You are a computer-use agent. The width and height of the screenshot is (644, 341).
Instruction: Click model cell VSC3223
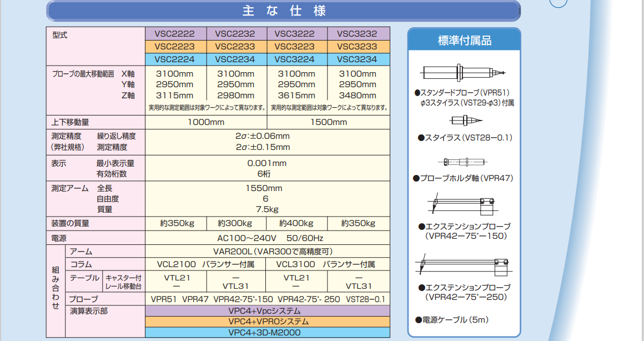click(x=296, y=47)
